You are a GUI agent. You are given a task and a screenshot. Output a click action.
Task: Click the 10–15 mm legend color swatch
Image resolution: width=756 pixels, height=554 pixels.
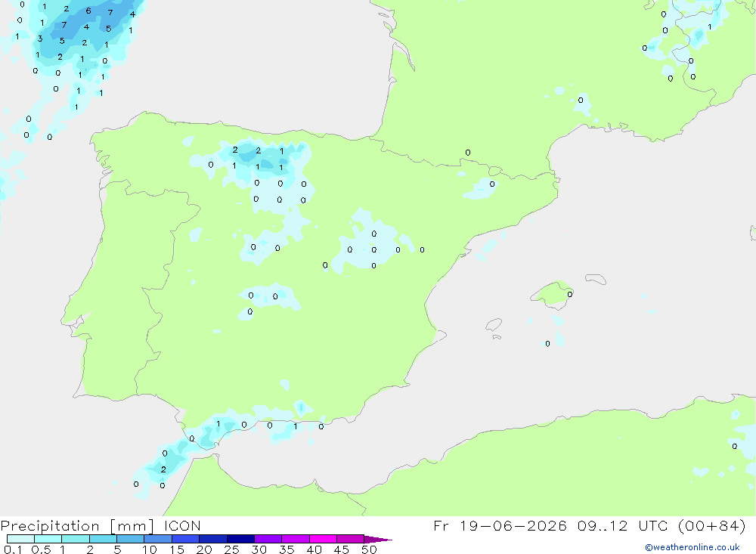coord(158,539)
